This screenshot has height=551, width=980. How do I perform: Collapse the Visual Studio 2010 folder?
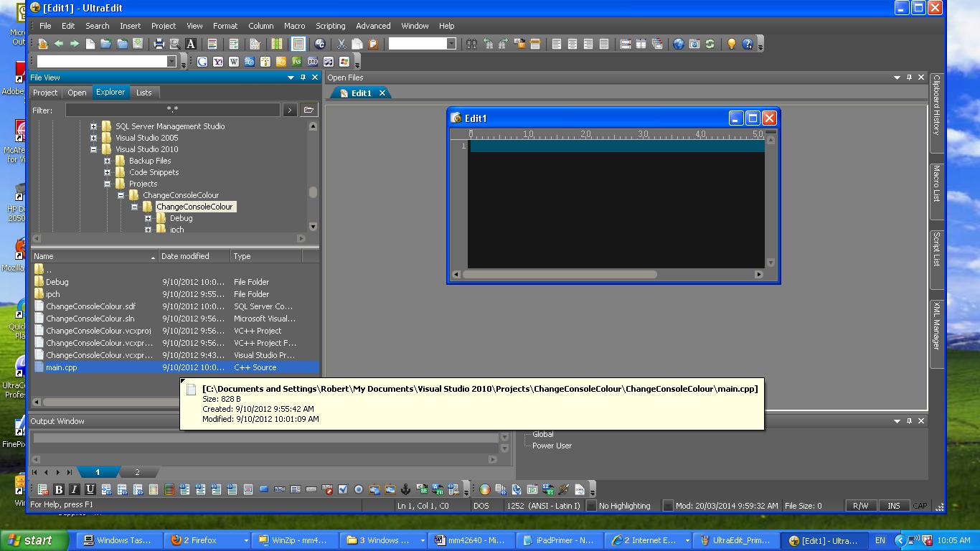coord(93,149)
